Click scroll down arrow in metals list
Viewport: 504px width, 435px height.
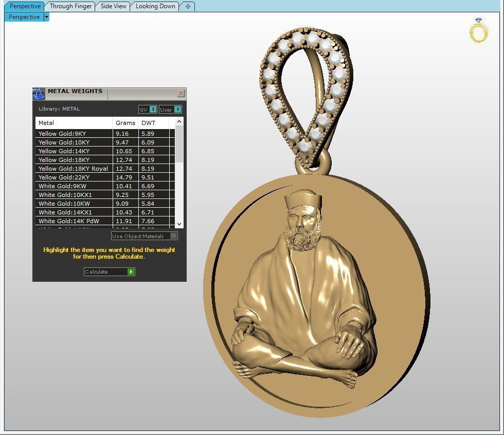coord(179,224)
